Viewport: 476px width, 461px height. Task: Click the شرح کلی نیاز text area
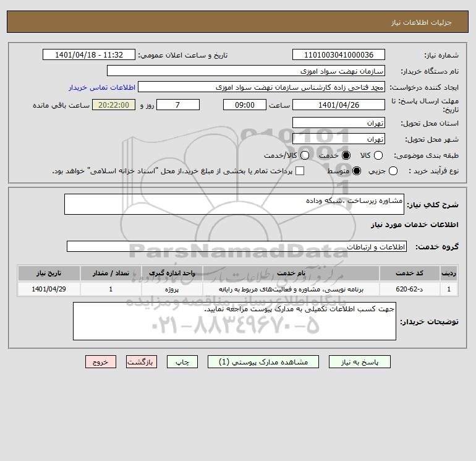pyautogui.click(x=234, y=204)
